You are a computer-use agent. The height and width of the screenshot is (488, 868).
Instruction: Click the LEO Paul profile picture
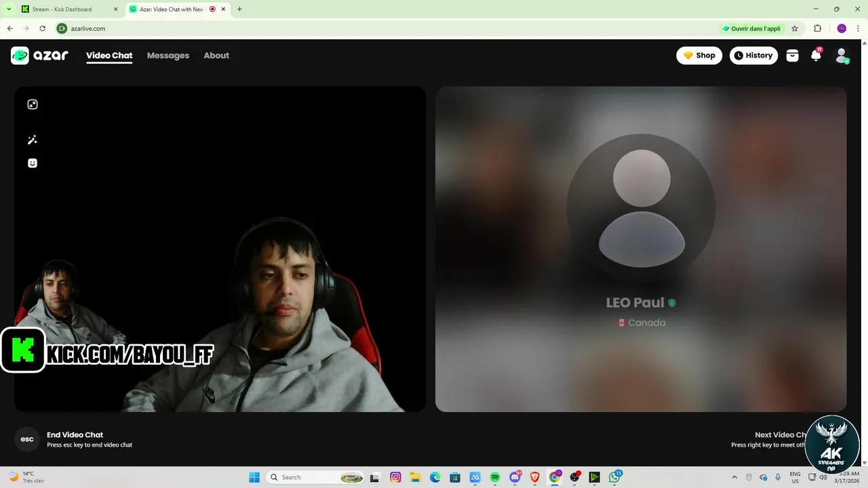[642, 208]
